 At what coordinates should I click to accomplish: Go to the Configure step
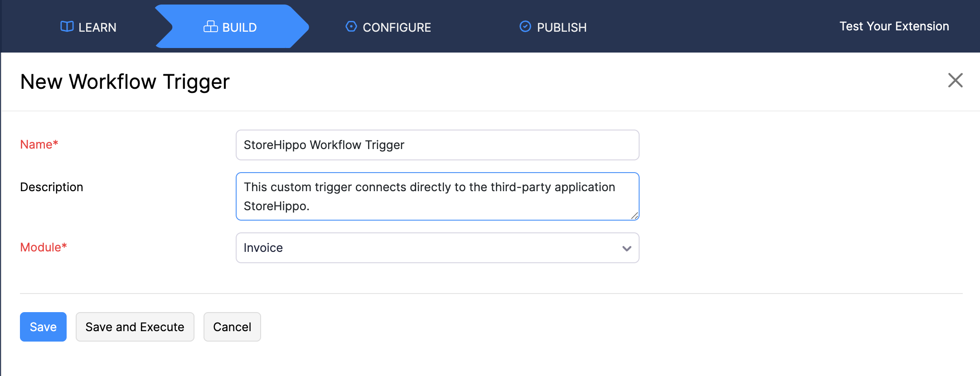389,27
